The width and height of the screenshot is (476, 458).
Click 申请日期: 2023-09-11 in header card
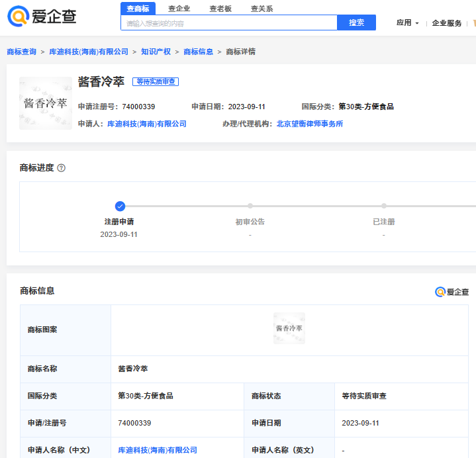(228, 107)
